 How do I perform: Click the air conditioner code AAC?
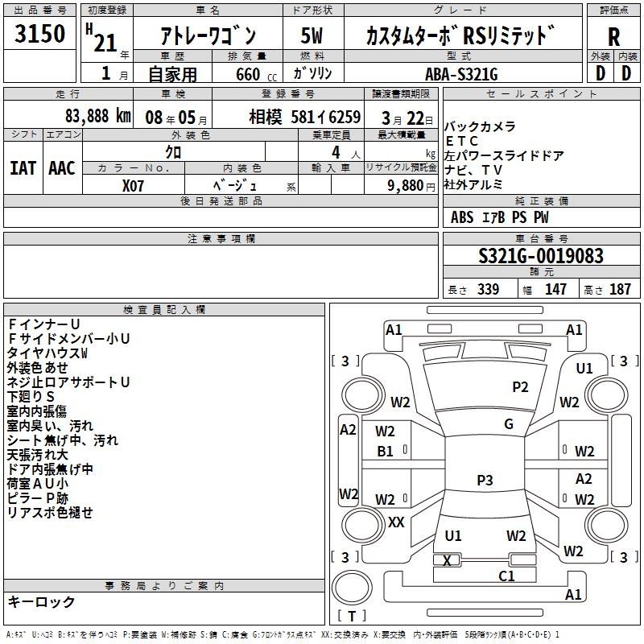point(62,168)
